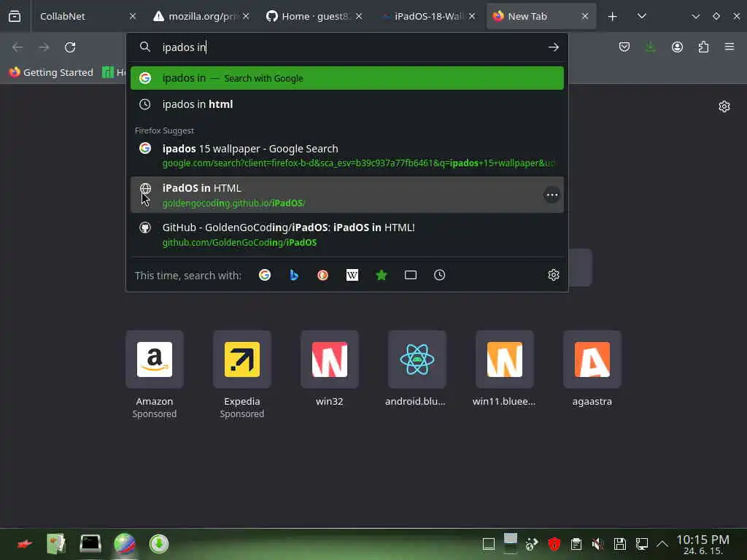Open the clipboard tray icon
Screen dimensions: 747x560
point(576,544)
